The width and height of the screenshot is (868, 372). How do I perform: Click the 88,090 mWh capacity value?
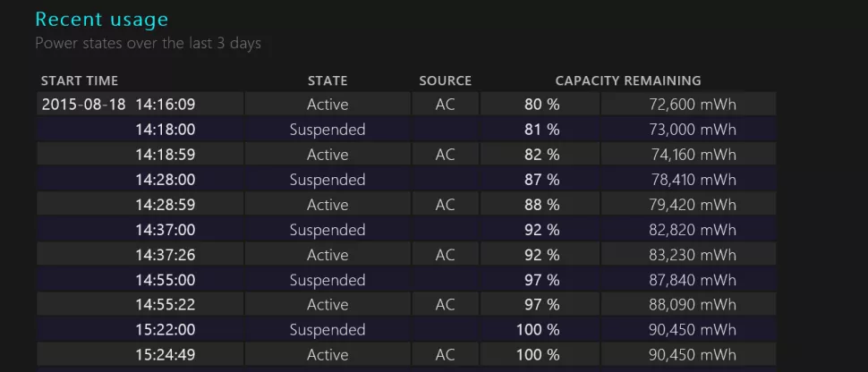(692, 305)
